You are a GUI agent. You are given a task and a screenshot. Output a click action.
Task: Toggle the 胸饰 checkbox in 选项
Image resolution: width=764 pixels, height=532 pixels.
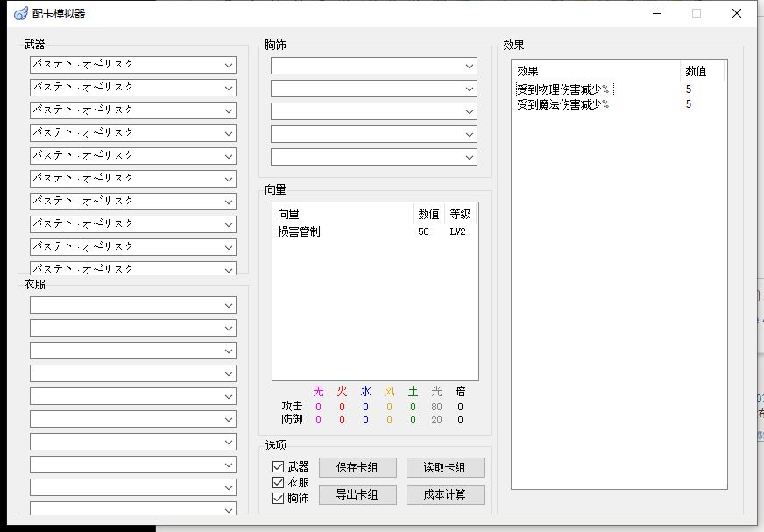(x=279, y=499)
